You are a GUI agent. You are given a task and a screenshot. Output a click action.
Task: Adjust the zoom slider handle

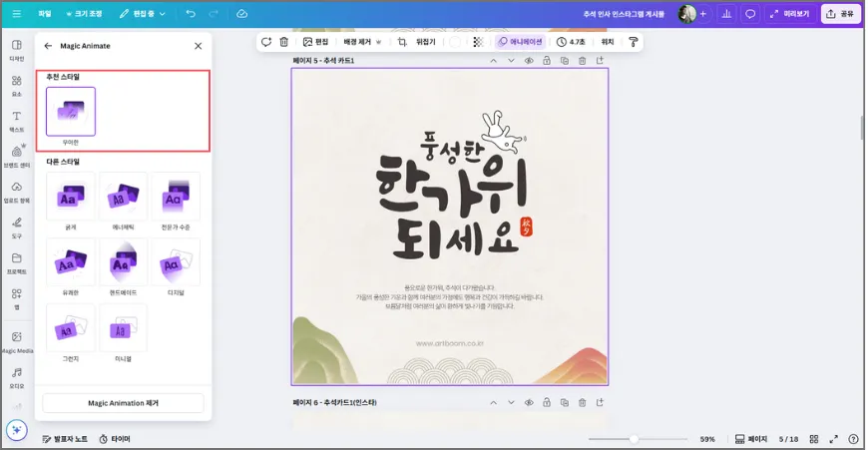tap(634, 439)
